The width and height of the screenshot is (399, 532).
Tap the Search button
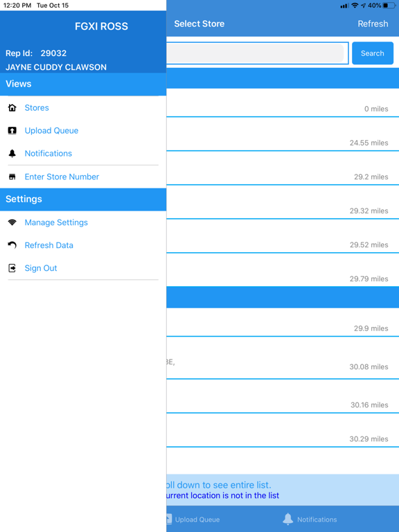click(x=373, y=53)
